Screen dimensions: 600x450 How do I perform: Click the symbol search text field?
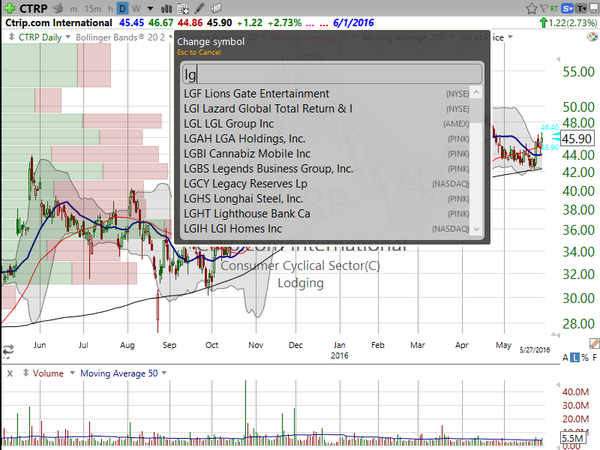[332, 74]
